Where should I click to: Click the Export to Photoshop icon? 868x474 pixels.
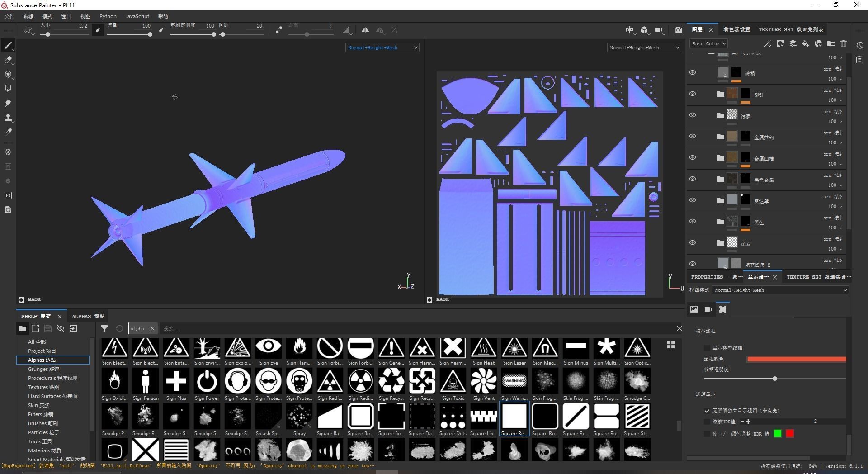(8, 195)
